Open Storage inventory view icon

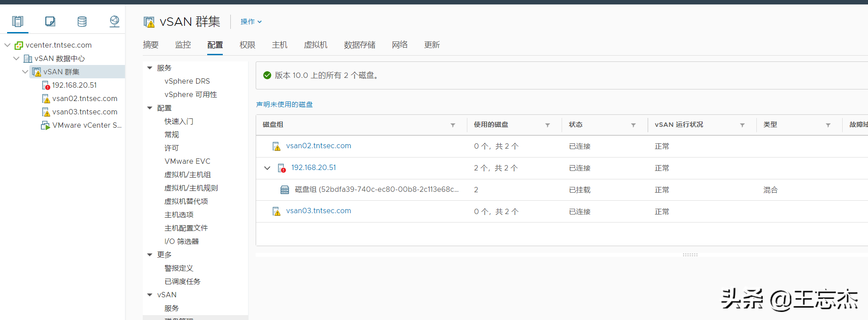pyautogui.click(x=82, y=21)
